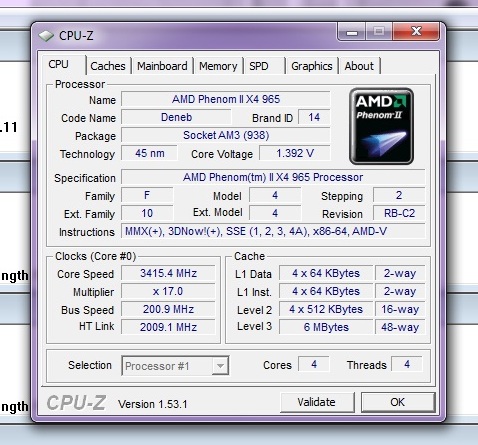Click the AMD Phenom II logo

(x=381, y=126)
